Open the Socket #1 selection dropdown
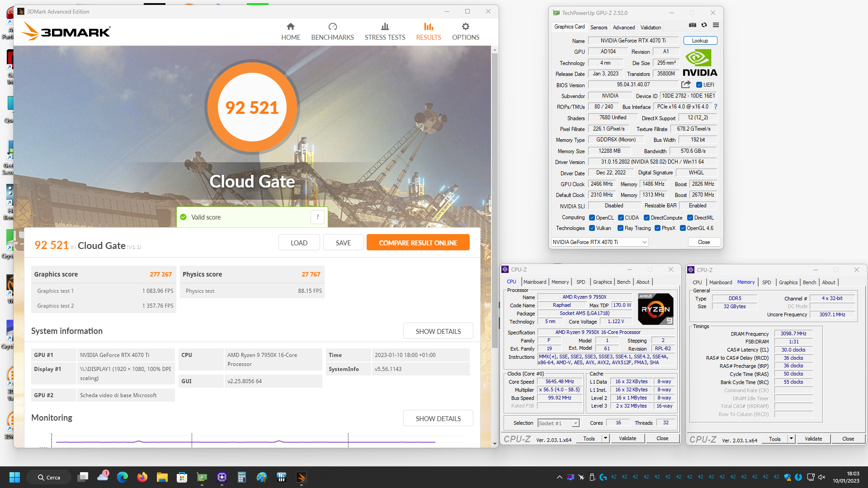The image size is (868, 488). point(558,423)
